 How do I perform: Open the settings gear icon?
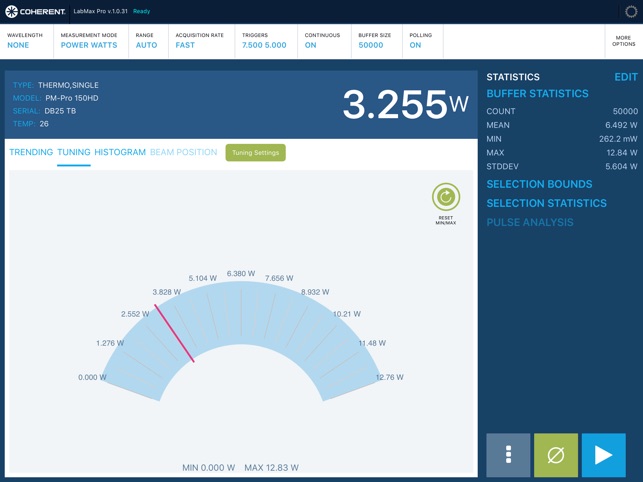click(x=631, y=11)
